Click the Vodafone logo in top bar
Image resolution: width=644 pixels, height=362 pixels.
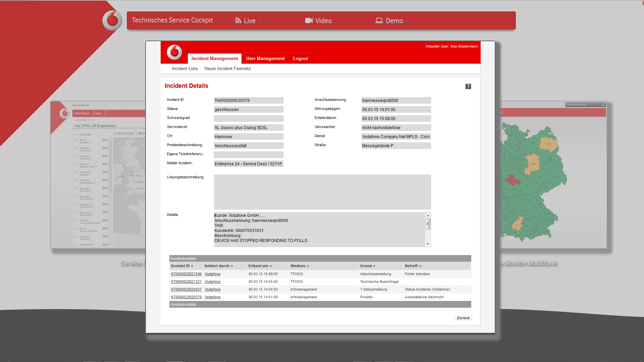click(112, 20)
